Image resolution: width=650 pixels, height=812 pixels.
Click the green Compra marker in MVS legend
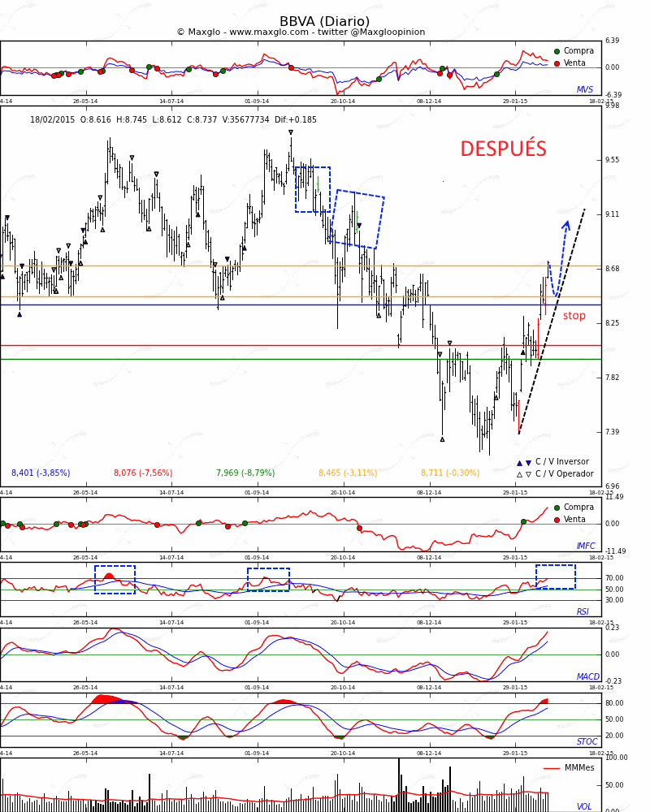(557, 51)
